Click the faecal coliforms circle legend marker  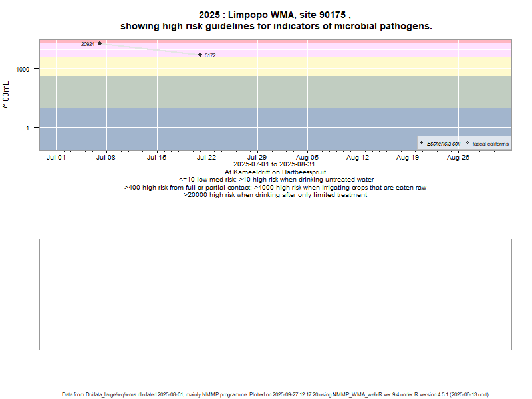point(467,143)
